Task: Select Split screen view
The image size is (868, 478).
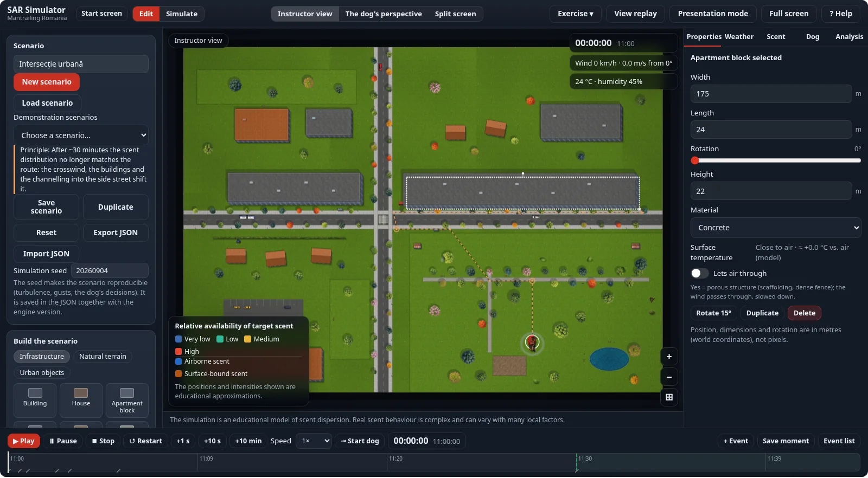Action: coord(455,14)
